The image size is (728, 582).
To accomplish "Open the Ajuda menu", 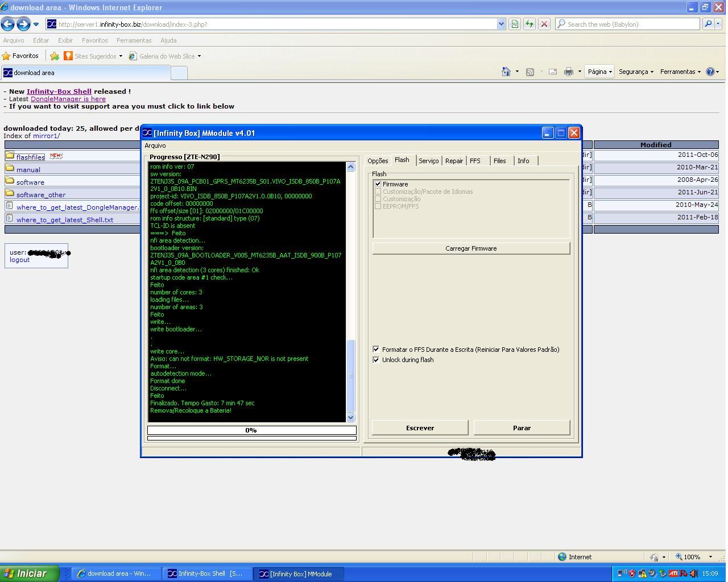I will coord(168,40).
